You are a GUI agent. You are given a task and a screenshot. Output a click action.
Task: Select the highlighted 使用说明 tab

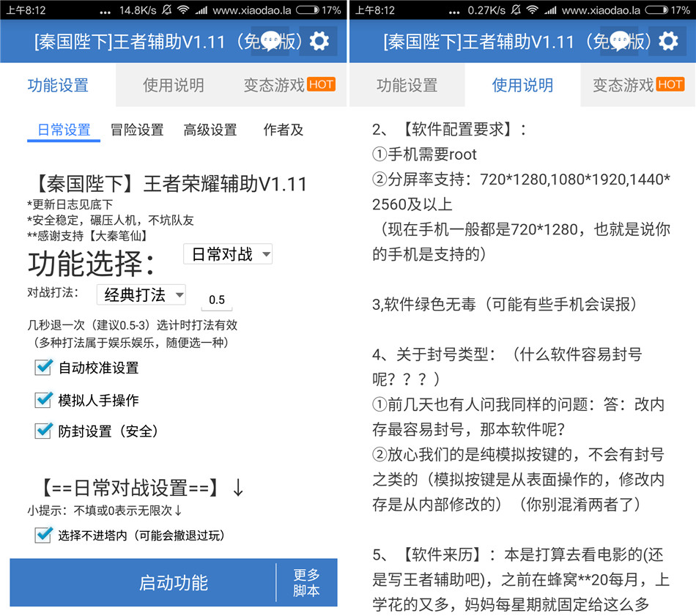click(x=522, y=85)
